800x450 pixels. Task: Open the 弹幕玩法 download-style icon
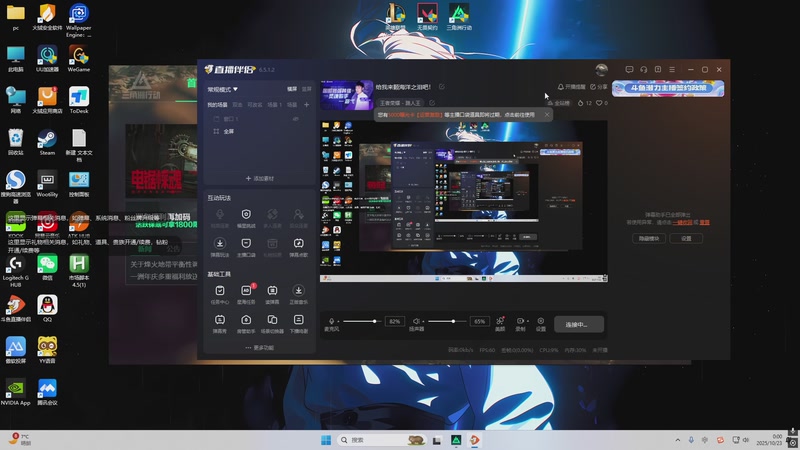point(219,243)
